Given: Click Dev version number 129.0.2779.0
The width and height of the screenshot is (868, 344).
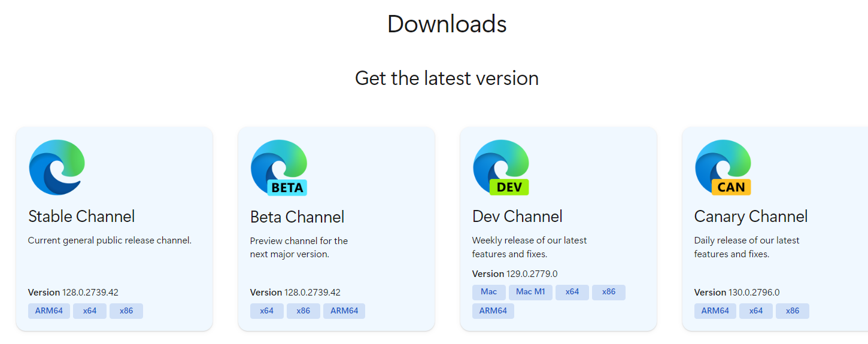Looking at the screenshot, I should click(x=532, y=274).
